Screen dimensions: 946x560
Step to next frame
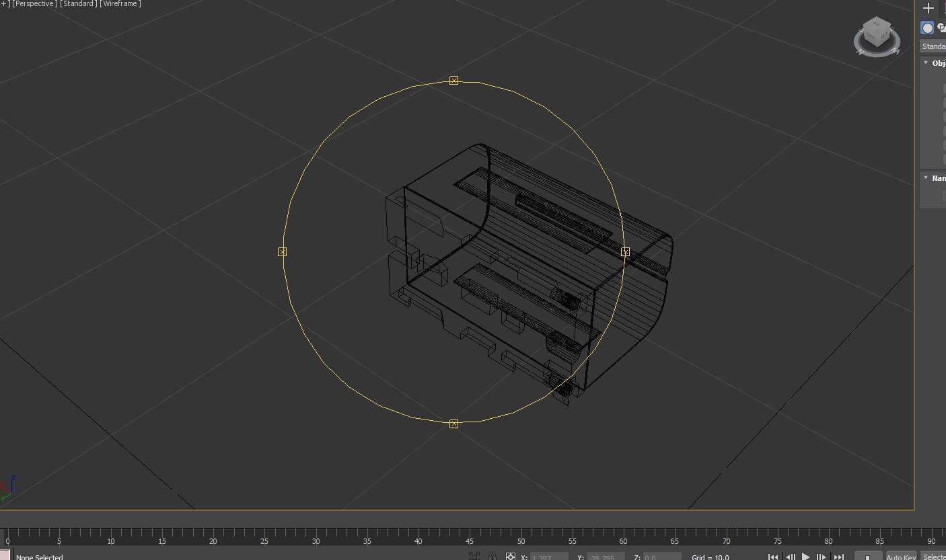822,557
